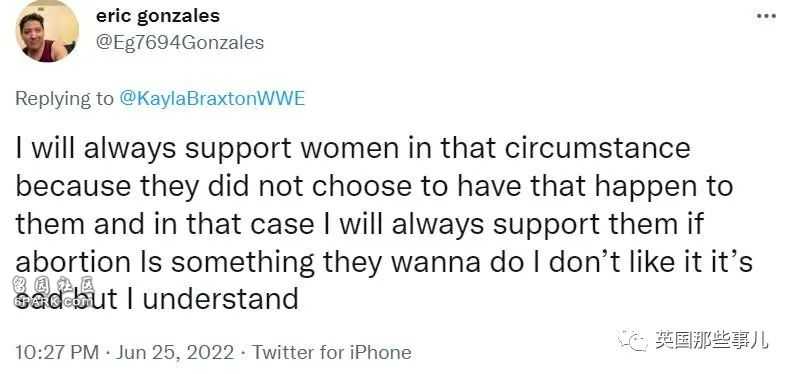The height and width of the screenshot is (374, 794).
Task: Click the Replying to label
Action: [x=64, y=99]
